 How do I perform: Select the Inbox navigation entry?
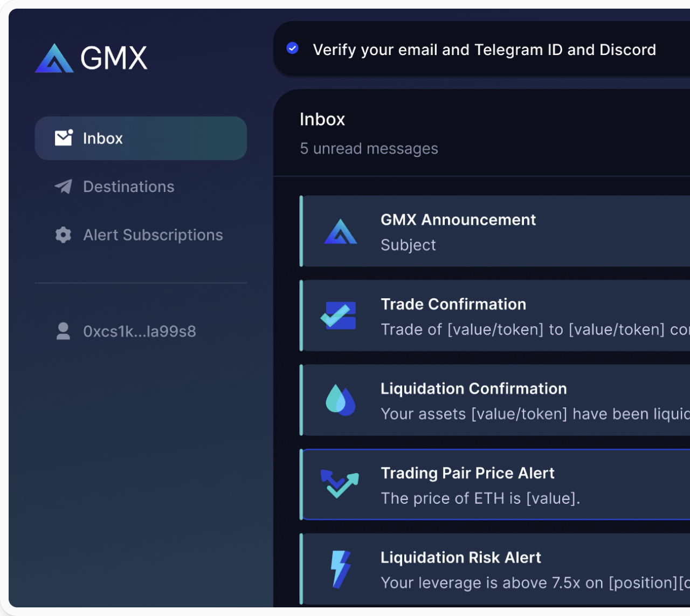pyautogui.click(x=102, y=138)
